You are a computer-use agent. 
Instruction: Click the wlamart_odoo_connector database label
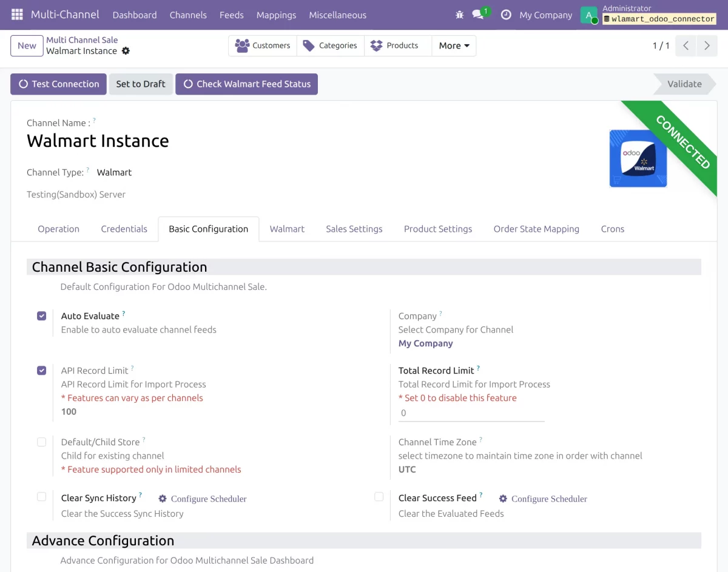(x=659, y=19)
